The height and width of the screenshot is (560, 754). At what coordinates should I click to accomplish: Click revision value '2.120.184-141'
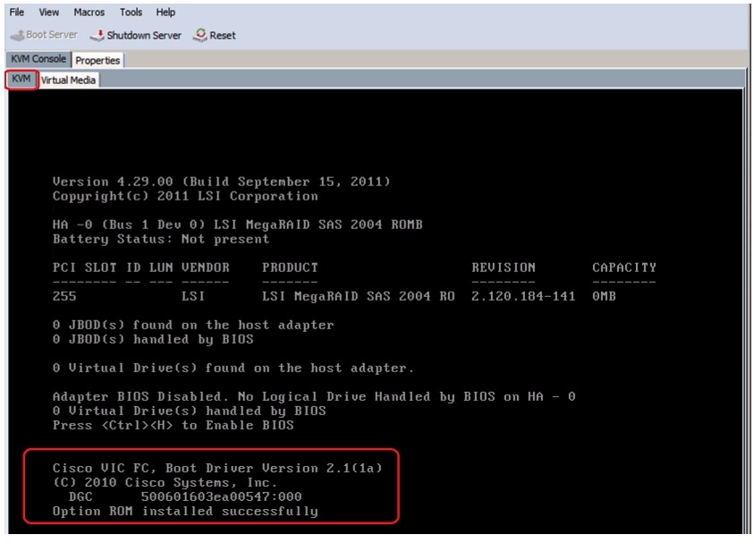tap(523, 296)
